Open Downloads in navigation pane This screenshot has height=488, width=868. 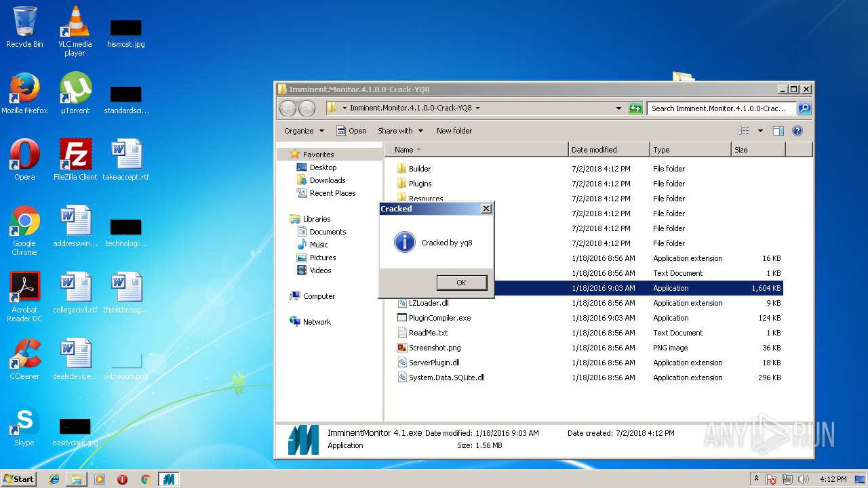tap(321, 180)
